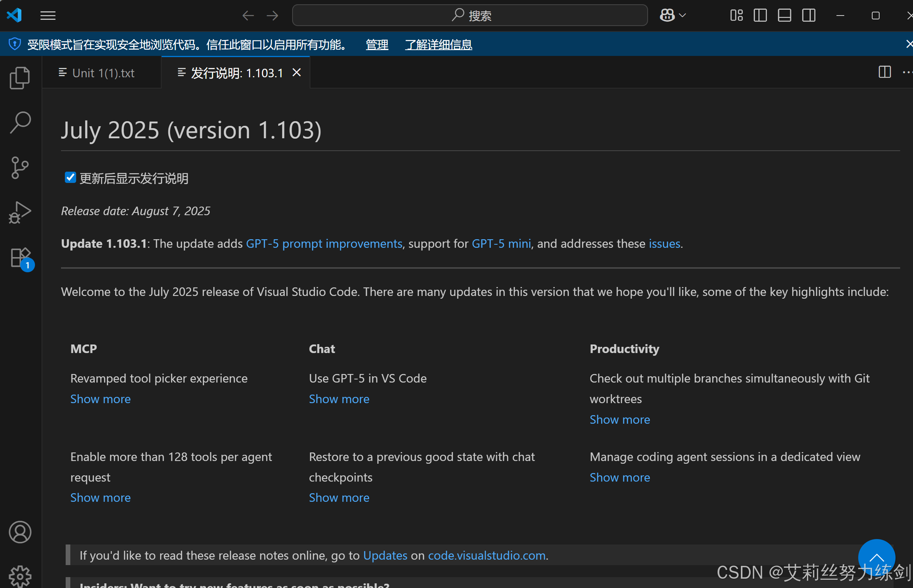
Task: Click the blue scroll-to-top button
Action: coord(876,557)
